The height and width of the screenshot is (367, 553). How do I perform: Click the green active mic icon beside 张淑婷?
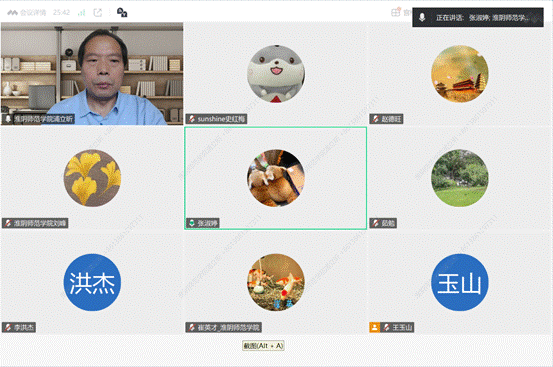click(x=192, y=223)
